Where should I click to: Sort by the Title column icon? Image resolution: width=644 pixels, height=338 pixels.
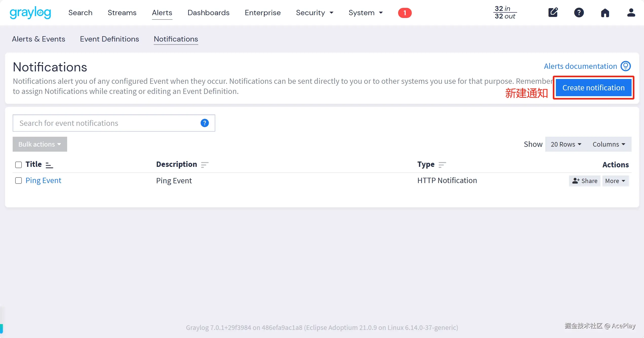coord(49,165)
